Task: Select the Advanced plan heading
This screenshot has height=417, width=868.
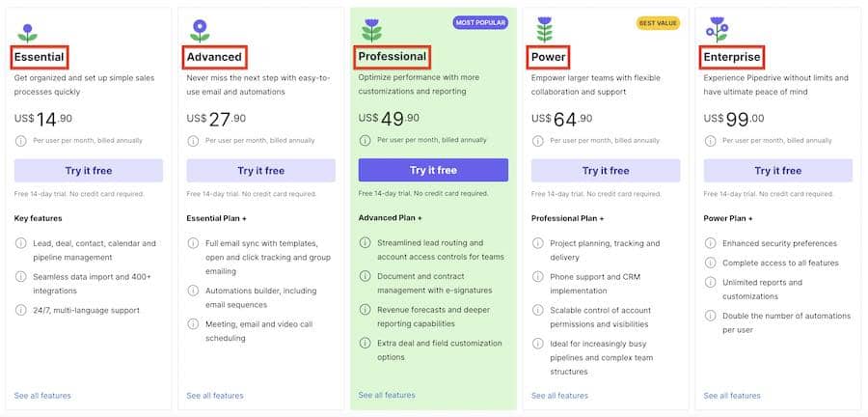Action: [x=214, y=57]
